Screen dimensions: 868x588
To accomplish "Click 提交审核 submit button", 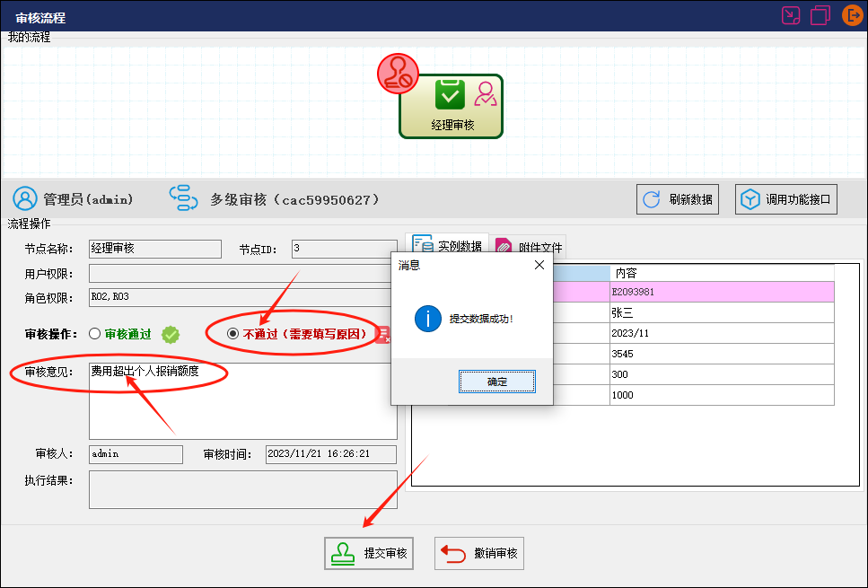I will (369, 553).
